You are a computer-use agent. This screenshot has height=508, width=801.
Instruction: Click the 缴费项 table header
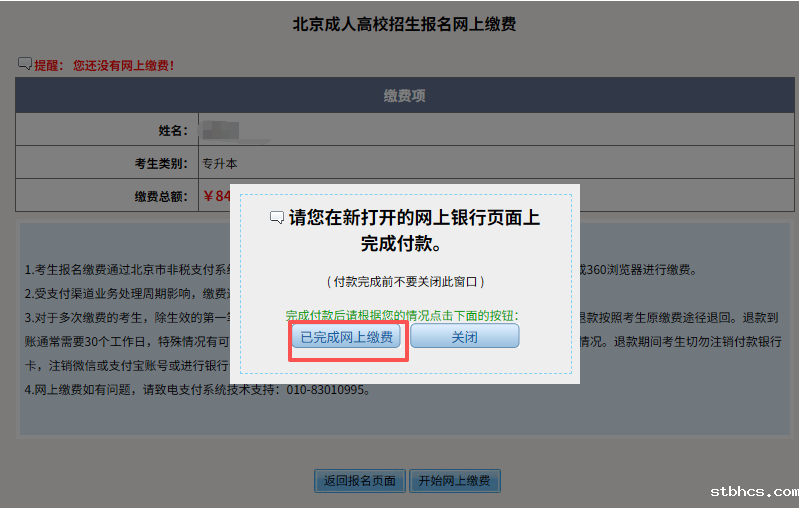click(x=404, y=96)
